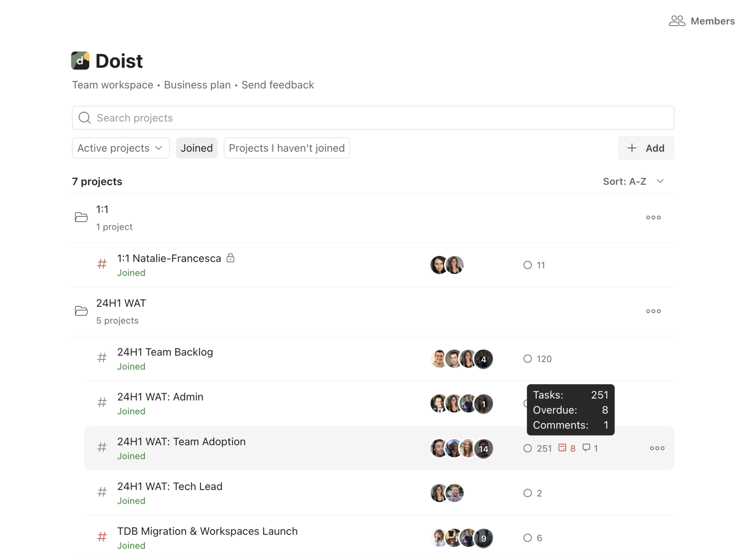Collapse the 24H1 WAT folder
Image resolution: width=748 pixels, height=560 pixels.
coord(81,311)
